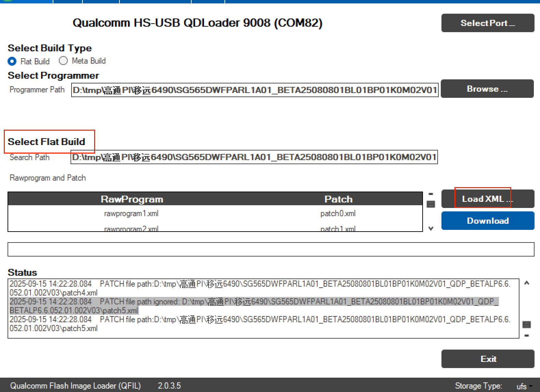The width and height of the screenshot is (540, 392).
Task: Open the Storage Type ufs dropdown
Action: coord(524,386)
